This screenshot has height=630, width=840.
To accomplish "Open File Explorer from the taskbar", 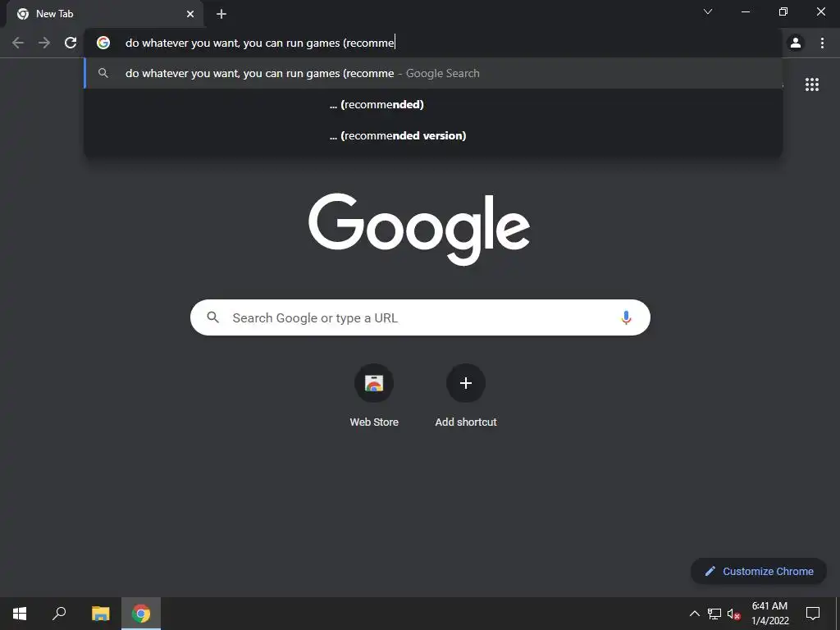I will pos(100,614).
